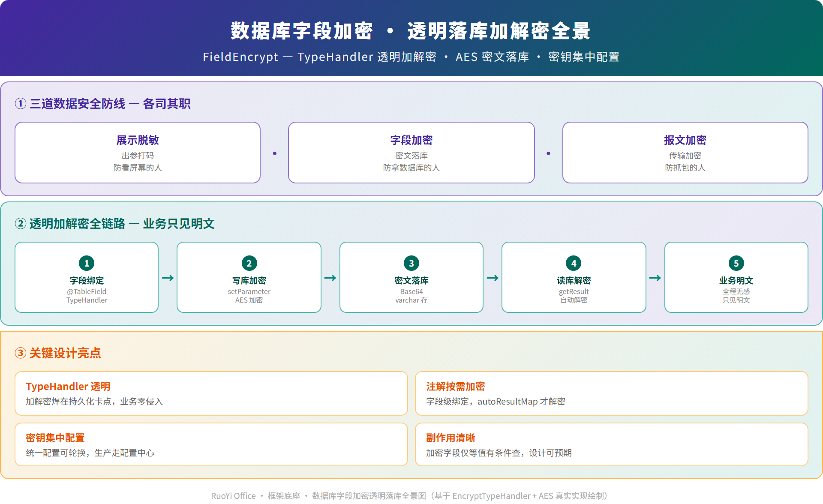Select the text 防抓包的人
The image size is (823, 504).
[685, 168]
